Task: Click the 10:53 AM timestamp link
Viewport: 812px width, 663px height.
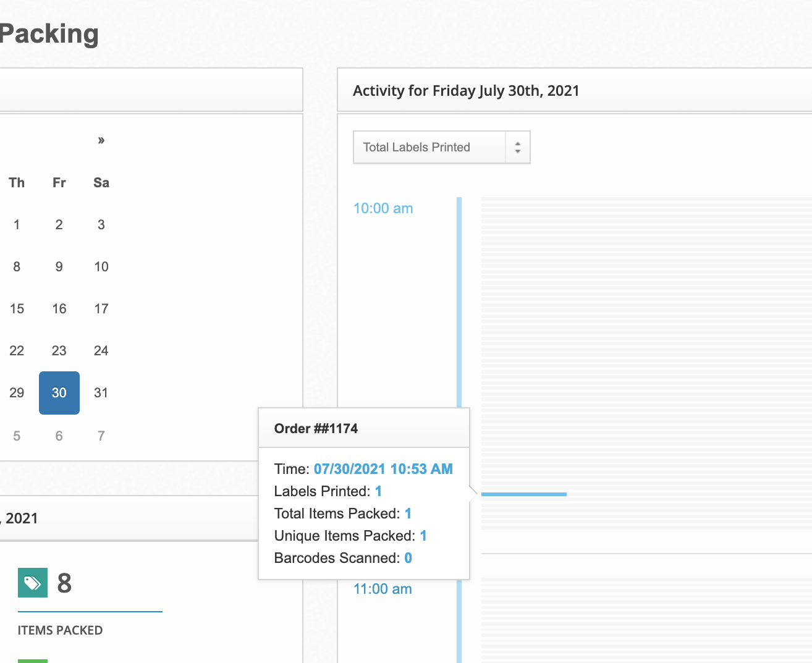Action: 383,469
